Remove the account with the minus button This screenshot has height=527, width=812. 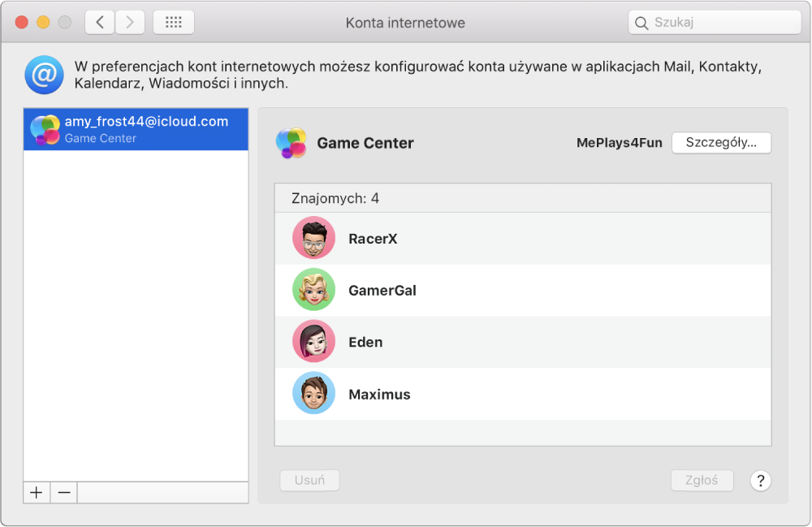coord(63,492)
